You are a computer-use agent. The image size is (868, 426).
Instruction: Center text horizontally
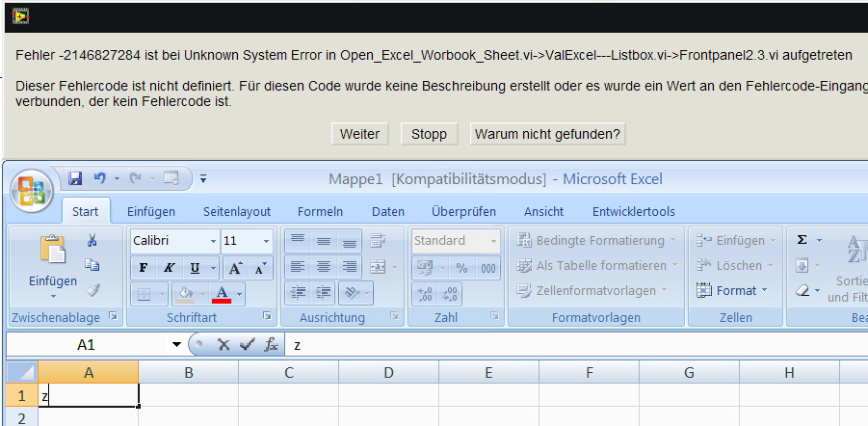tap(324, 267)
